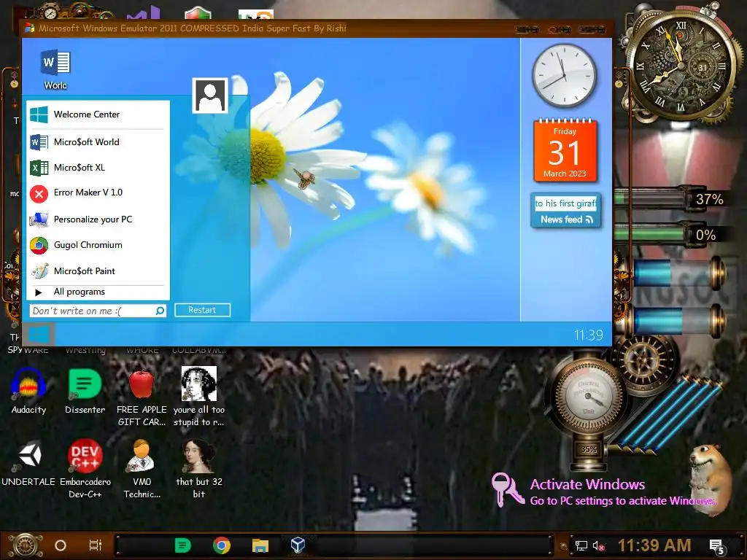The image size is (747, 560).
Task: Click the user account picture tile
Action: tap(210, 96)
